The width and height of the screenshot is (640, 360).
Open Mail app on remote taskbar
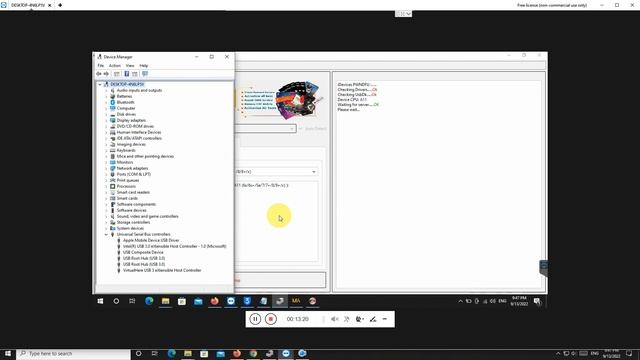[198, 301]
